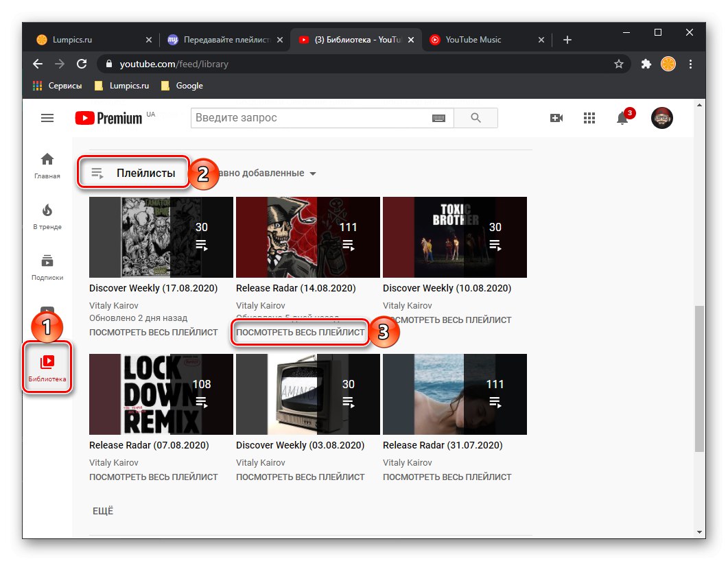
Task: Open the Chrome profile orange icon
Action: tap(668, 64)
